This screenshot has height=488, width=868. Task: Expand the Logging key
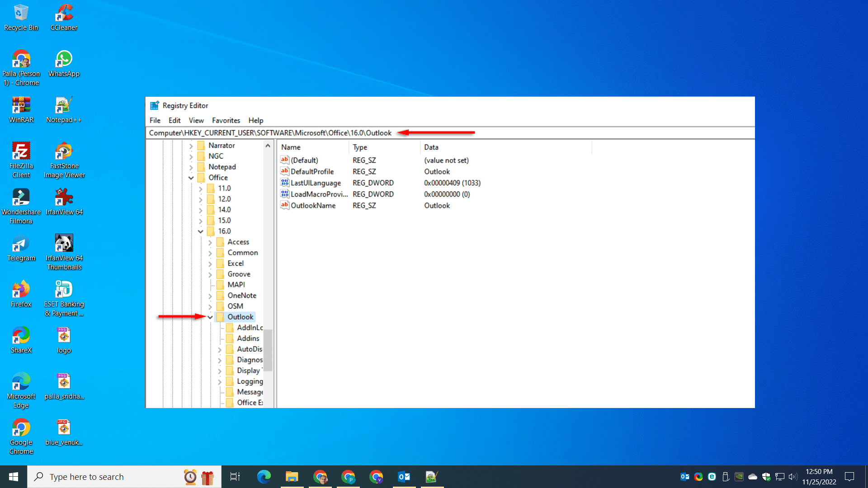click(219, 381)
